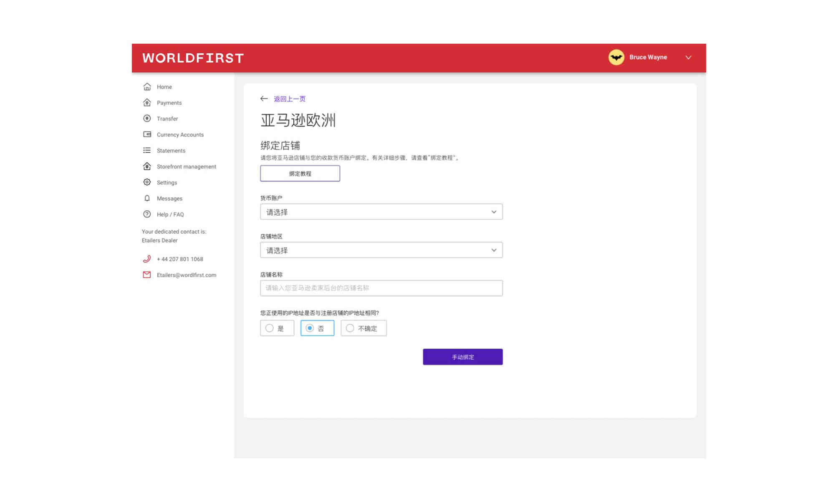Click the Home icon in sidebar
Screen dimensions: 828x504
pyautogui.click(x=147, y=87)
